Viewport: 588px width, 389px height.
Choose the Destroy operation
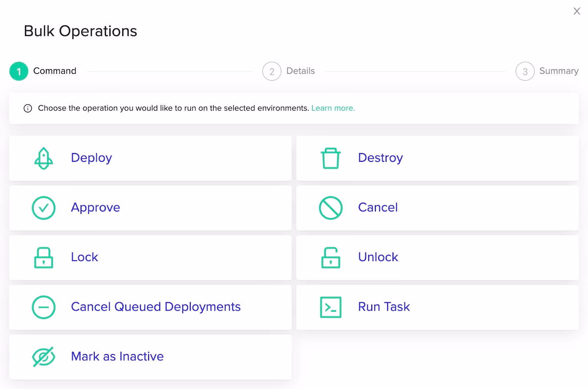click(437, 158)
